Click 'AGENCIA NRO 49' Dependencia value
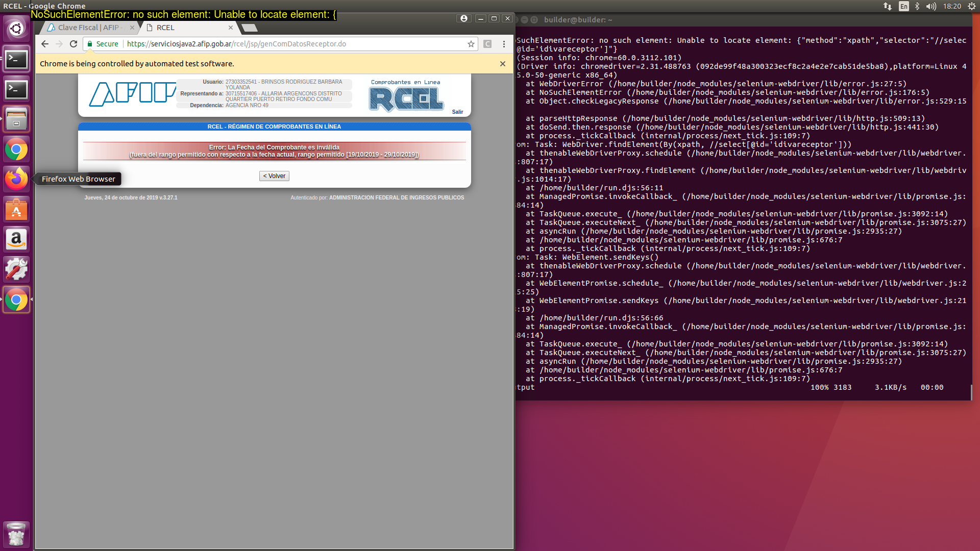Screen dimensions: 980x551 tap(247, 106)
